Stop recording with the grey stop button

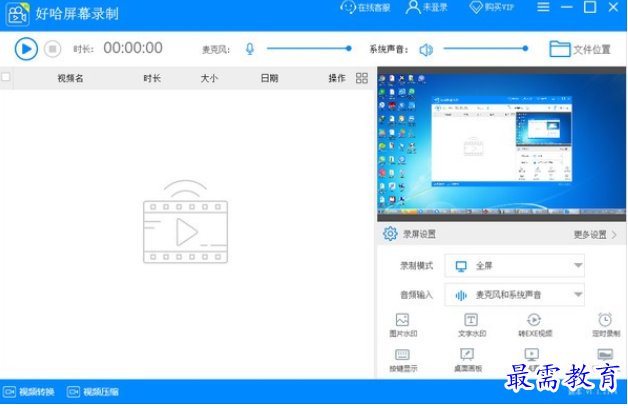52,49
